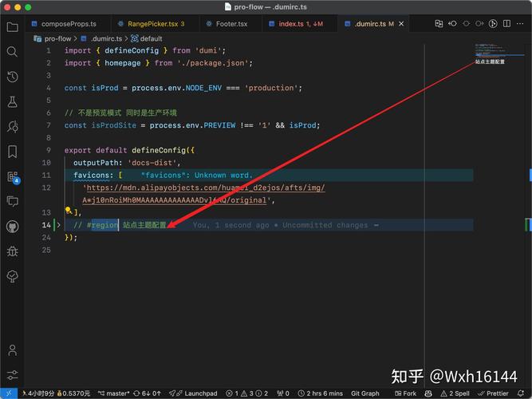Synchronize changes 6↓ 0↑ in status bar

pos(147,393)
